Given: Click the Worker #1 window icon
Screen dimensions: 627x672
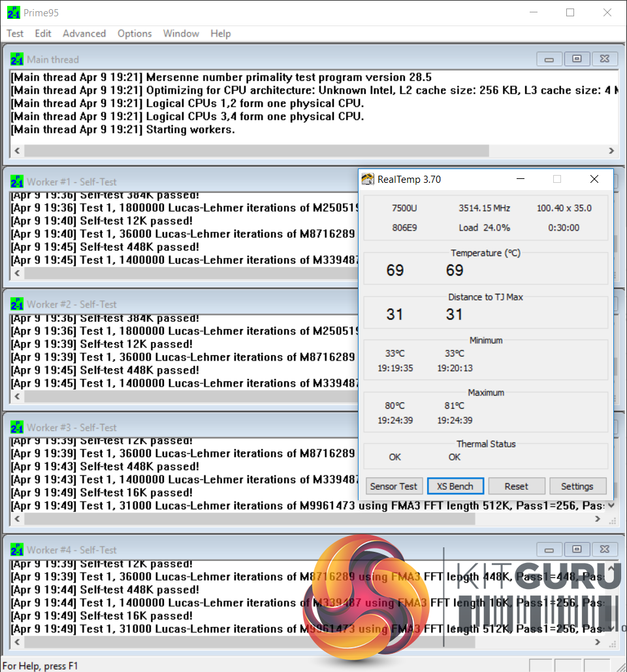Looking at the screenshot, I should coord(17,182).
